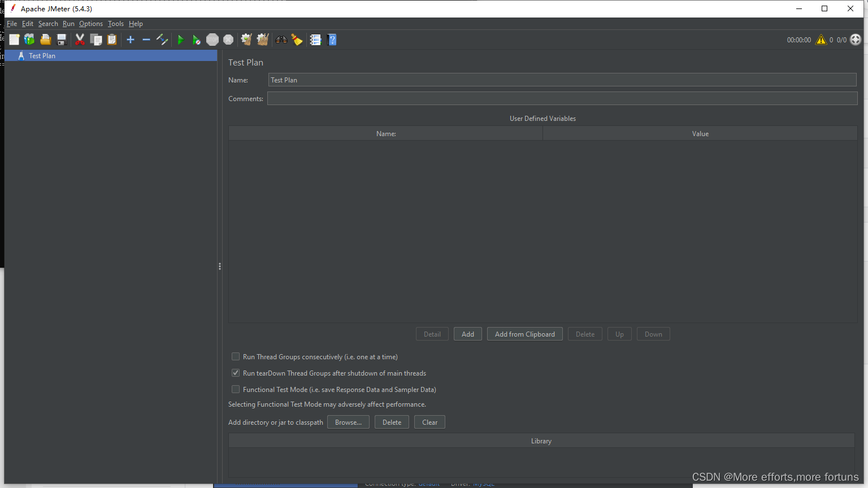Enable Functional Test Mode checkbox
Image resolution: width=868 pixels, height=488 pixels.
click(236, 389)
